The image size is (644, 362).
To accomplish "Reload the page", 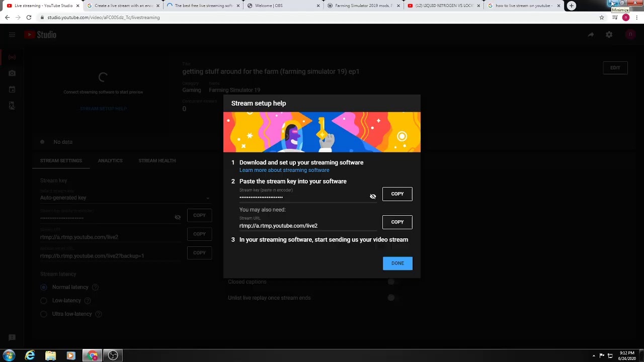I will pos(29,18).
